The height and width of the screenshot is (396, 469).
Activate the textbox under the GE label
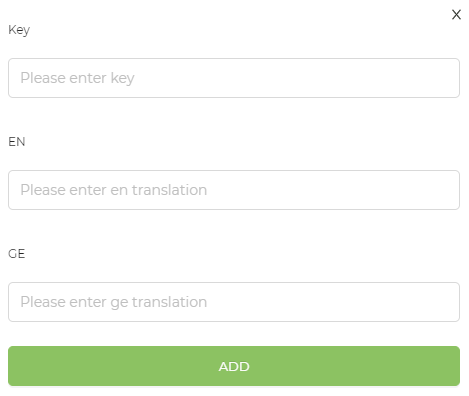pos(234,302)
